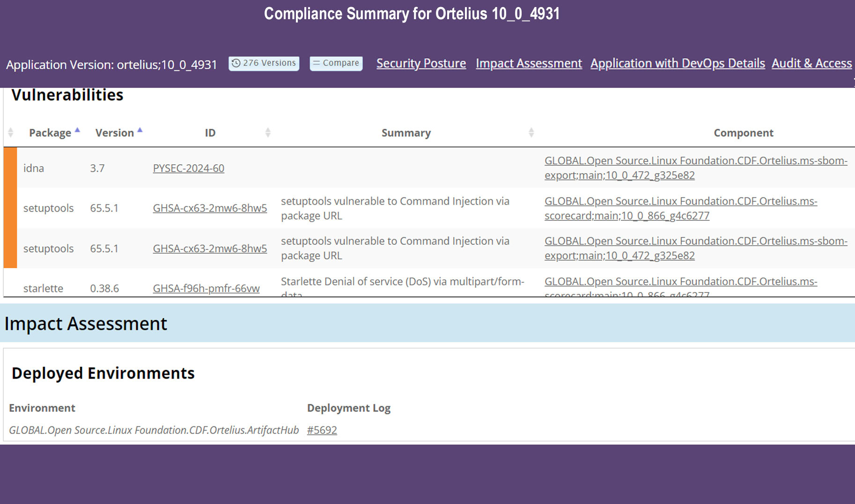The height and width of the screenshot is (504, 855).
Task: Click the 276 Versions history button
Action: click(x=264, y=63)
